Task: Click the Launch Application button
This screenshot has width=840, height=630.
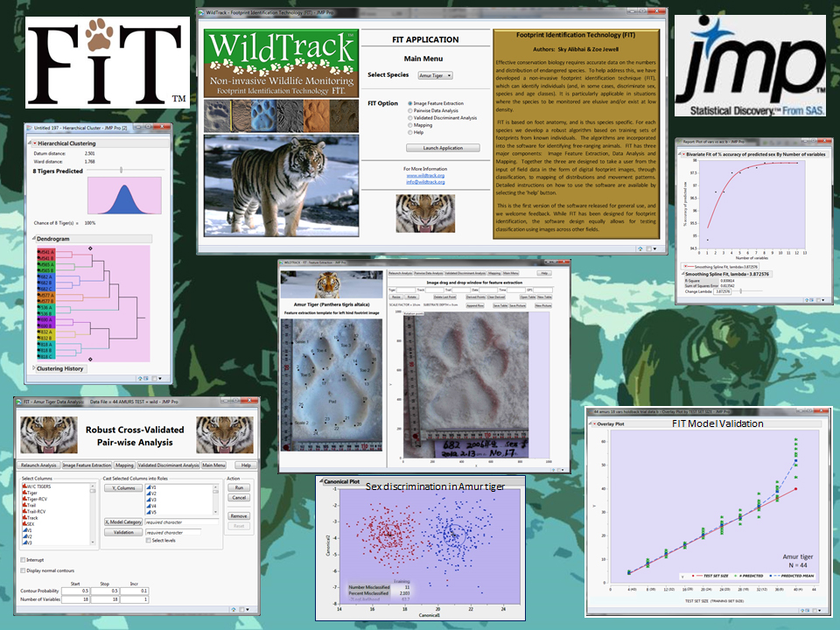Action: pos(443,148)
